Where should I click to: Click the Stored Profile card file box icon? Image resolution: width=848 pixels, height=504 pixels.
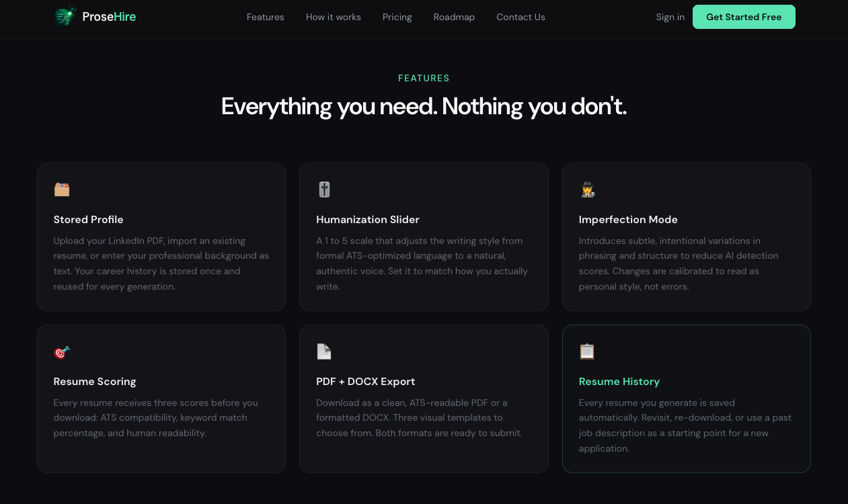pos(62,190)
